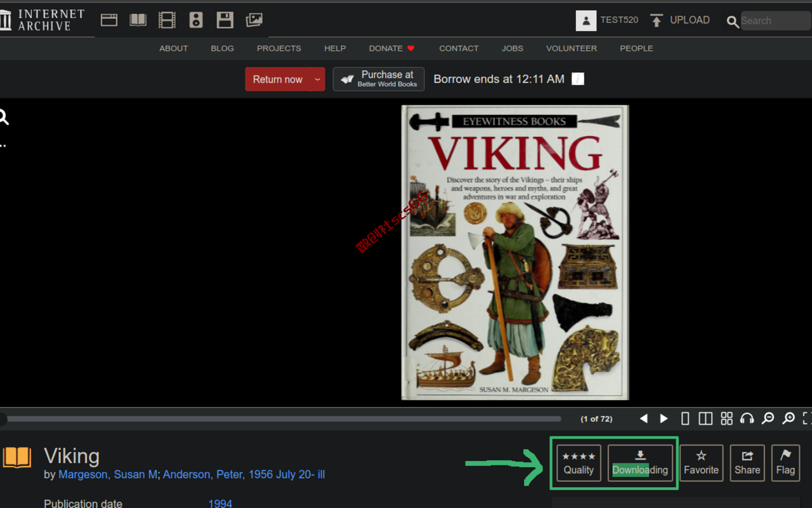
Task: Click the Borrow ends at 12:11 AM text
Action: pyautogui.click(x=499, y=79)
